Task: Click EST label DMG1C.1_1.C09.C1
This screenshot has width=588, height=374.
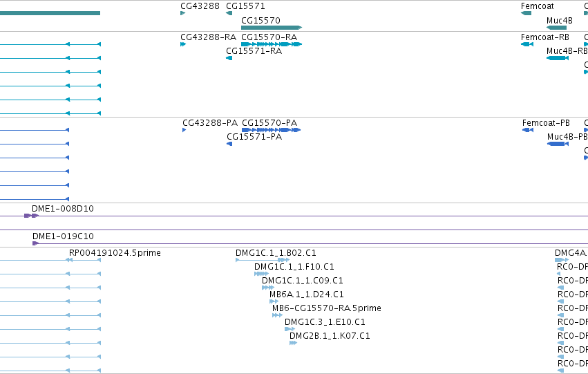Action: coord(302,281)
